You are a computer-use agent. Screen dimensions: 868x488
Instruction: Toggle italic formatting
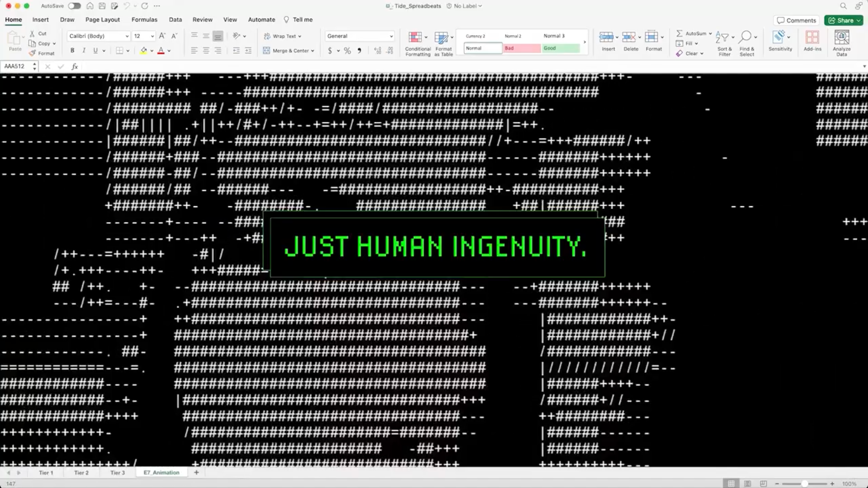tap(84, 51)
